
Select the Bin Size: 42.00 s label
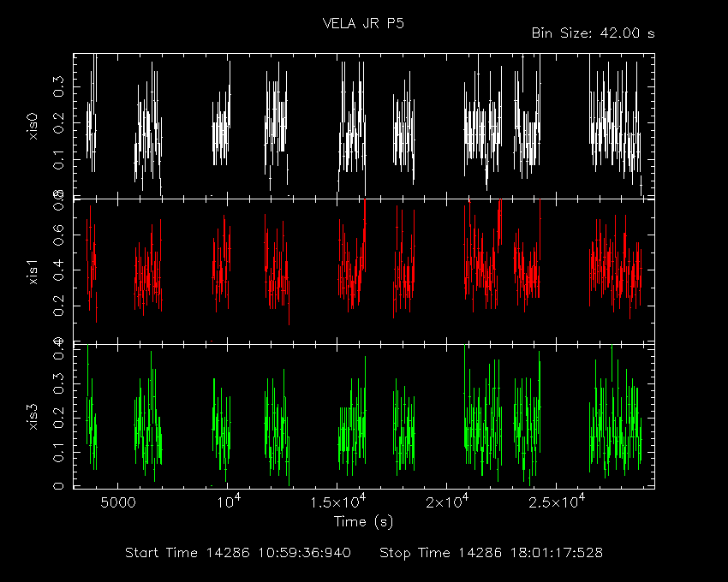coord(593,33)
